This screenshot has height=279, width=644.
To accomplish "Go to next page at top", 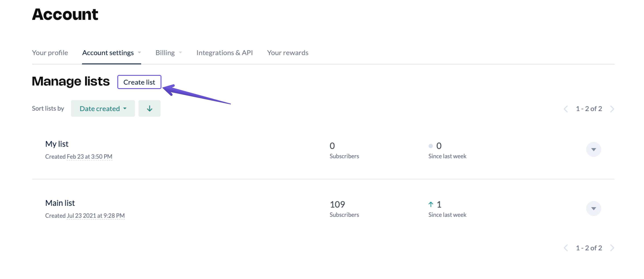I will click(612, 109).
